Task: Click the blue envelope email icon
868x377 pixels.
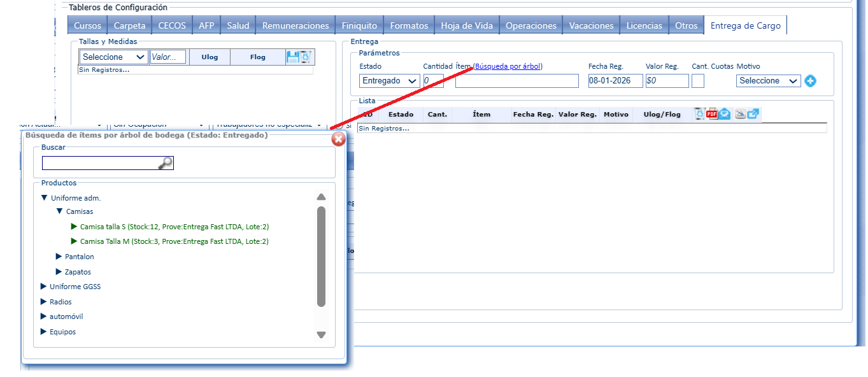Action: (724, 114)
